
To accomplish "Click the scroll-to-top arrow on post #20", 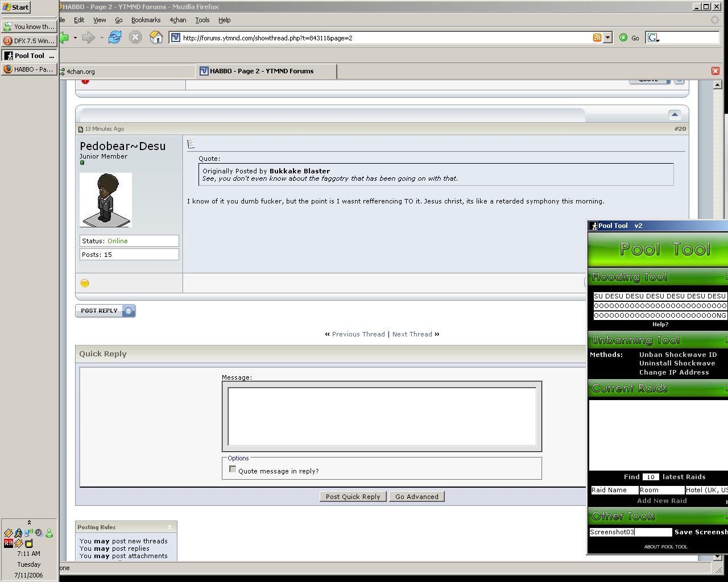I will [675, 114].
